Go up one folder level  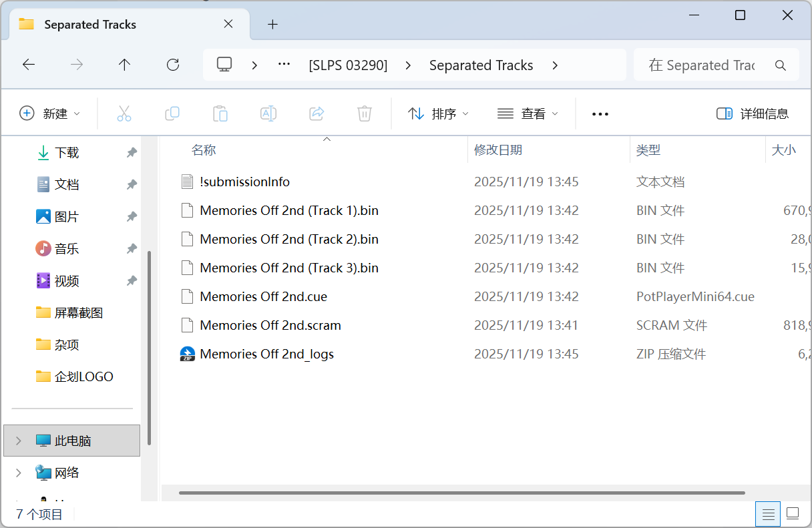pos(124,65)
